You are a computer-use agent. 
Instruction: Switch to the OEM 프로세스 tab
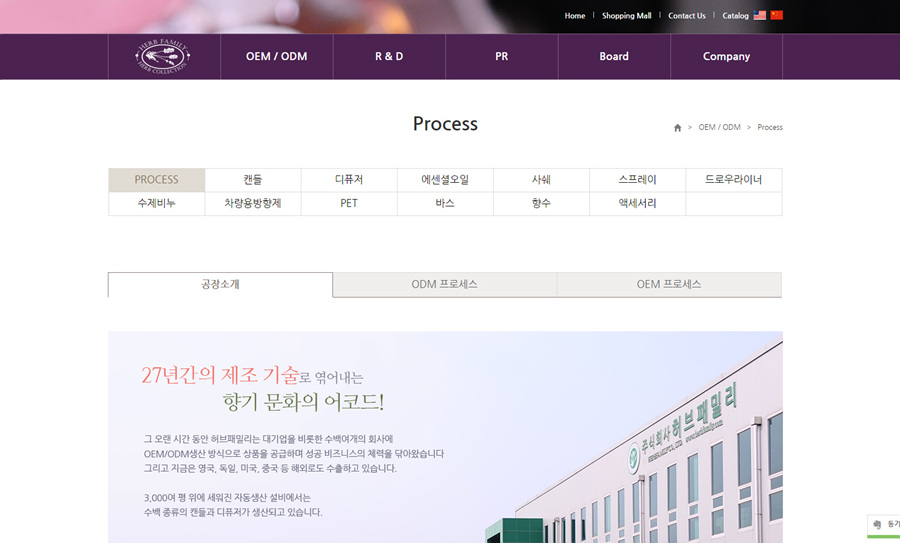(669, 285)
